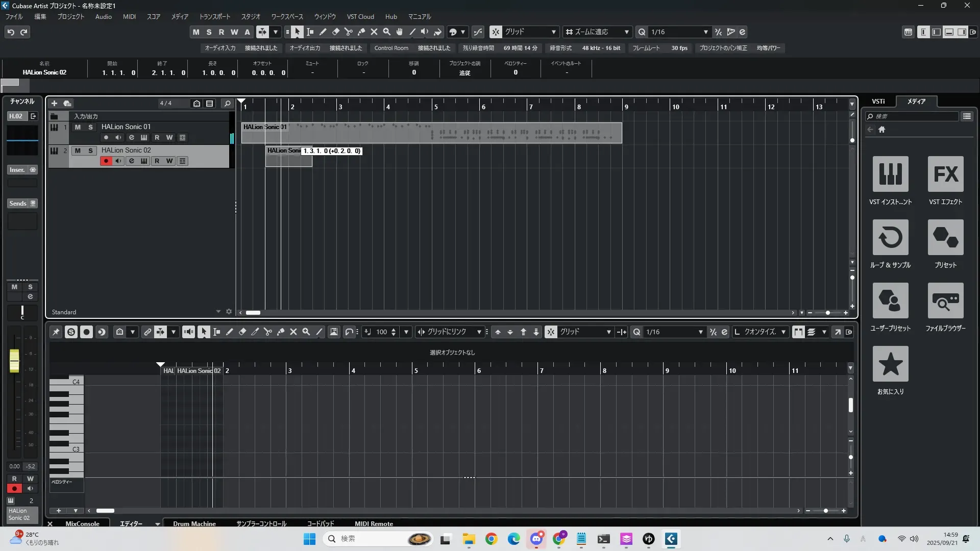Mute the HALion Sonic 01 track
The image size is (980, 551).
click(78, 127)
